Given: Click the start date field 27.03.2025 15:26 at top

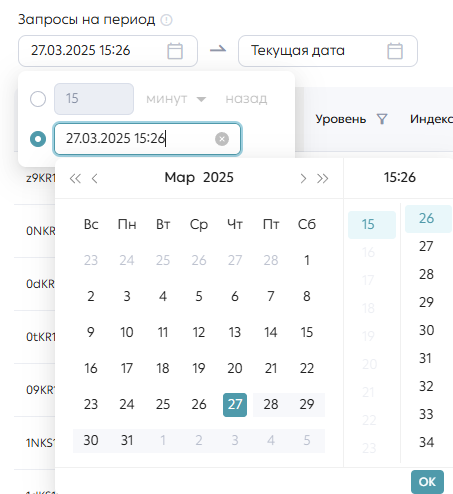Looking at the screenshot, I should (x=108, y=51).
